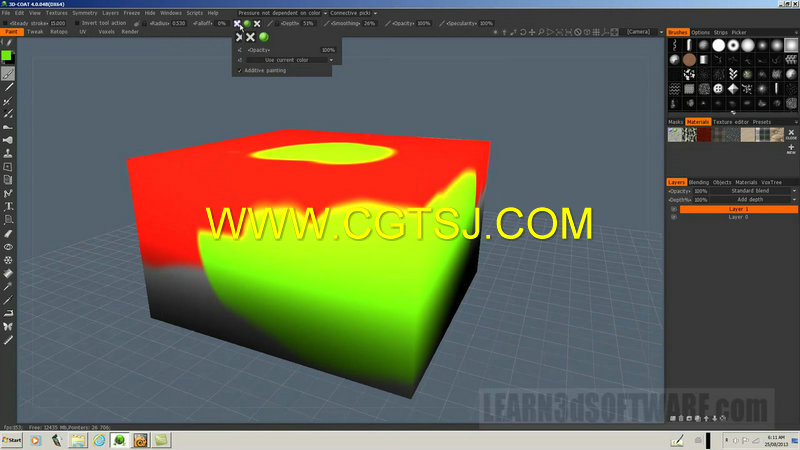Viewport: 800px width, 450px height.
Task: Open Pressure not dependent on color dropdown
Action: (x=282, y=13)
